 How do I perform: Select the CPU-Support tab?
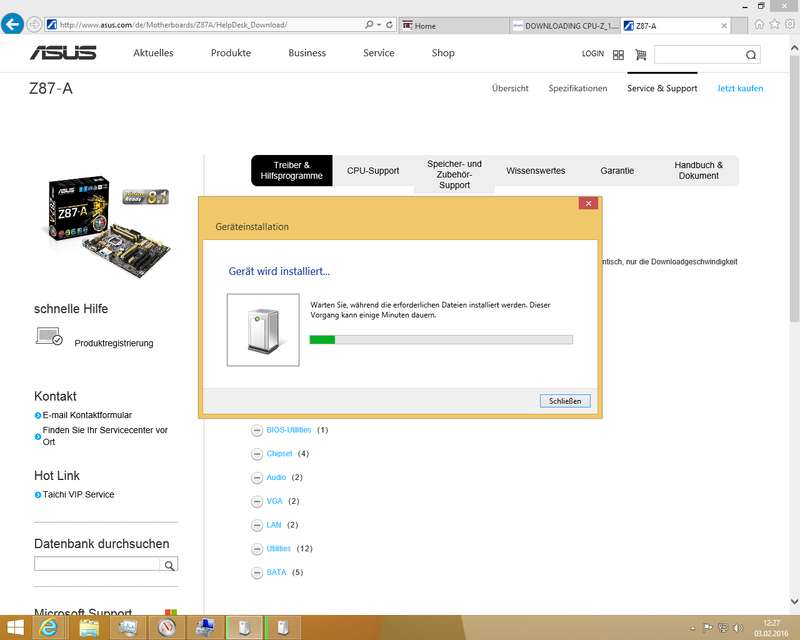pos(373,170)
